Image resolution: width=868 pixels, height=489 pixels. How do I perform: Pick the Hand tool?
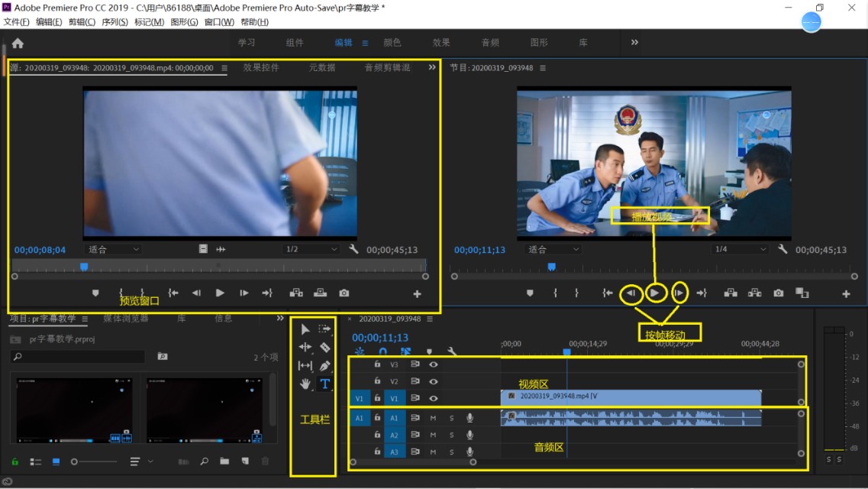click(305, 384)
